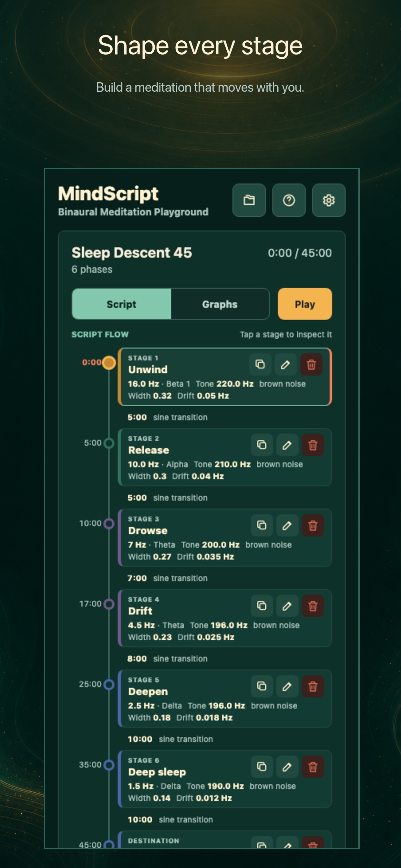Edit the Drowse stage
This screenshot has width=401, height=868.
coord(287,525)
